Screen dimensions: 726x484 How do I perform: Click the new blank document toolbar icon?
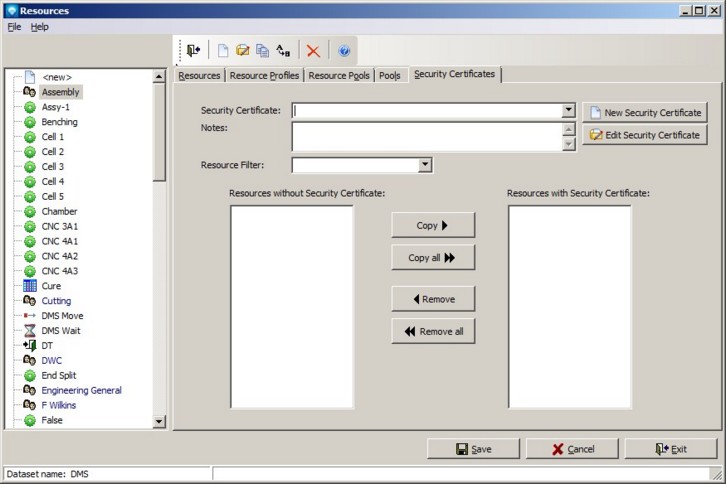(x=223, y=51)
